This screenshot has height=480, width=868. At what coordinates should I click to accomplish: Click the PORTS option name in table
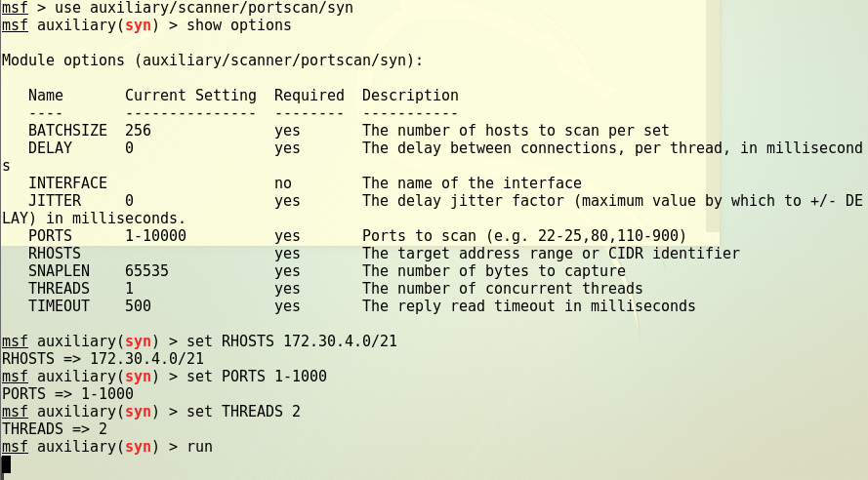[50, 235]
